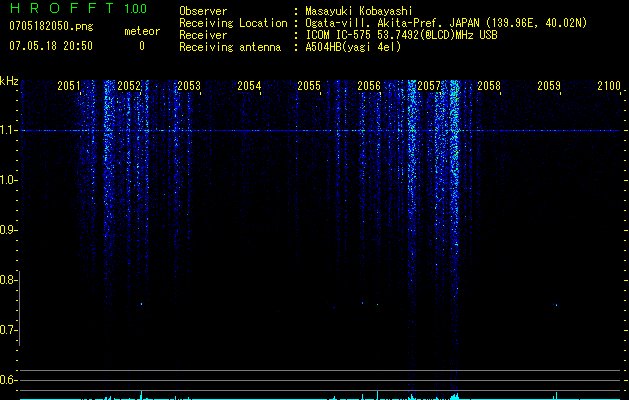Viewport: 629px width, 400px height.
Task: Click the 0.7 kHz frequency axis label
Action: point(8,330)
